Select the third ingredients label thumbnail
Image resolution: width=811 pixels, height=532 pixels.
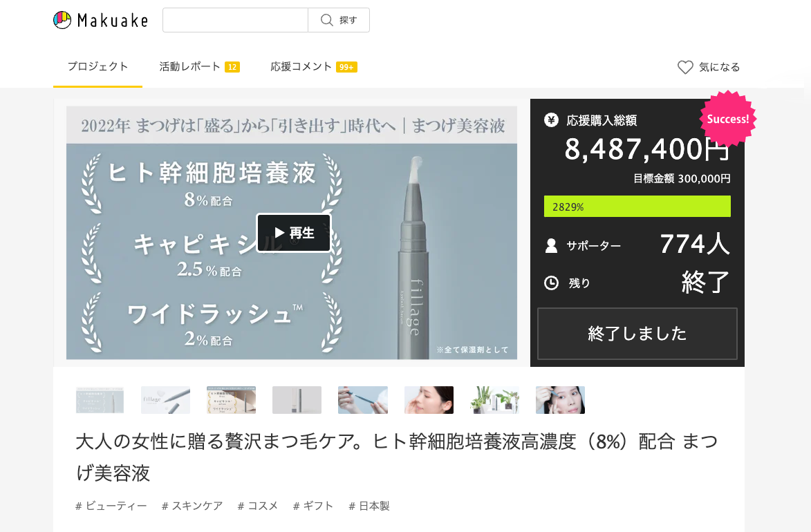(x=231, y=400)
